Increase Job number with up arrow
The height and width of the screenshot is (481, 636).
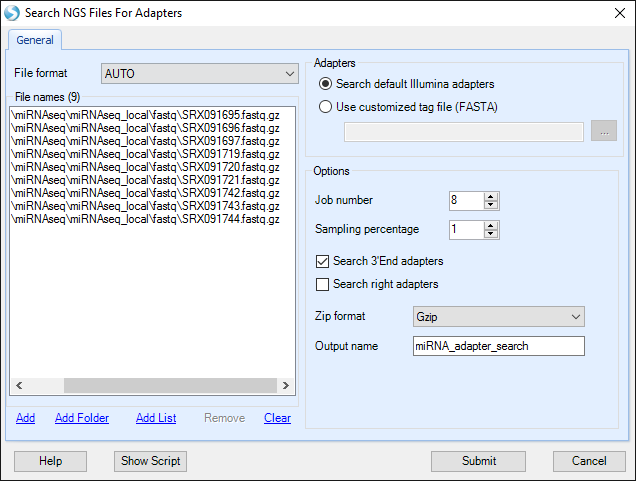pos(491,197)
